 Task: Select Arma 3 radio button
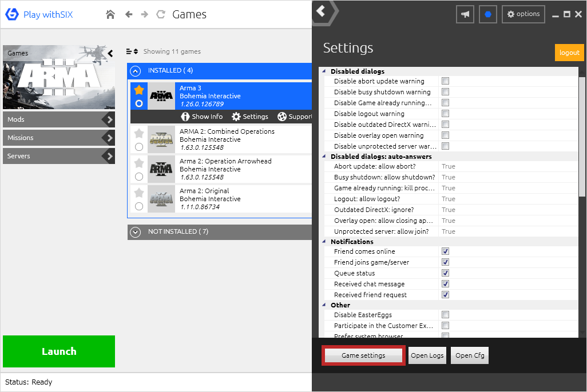coord(139,103)
